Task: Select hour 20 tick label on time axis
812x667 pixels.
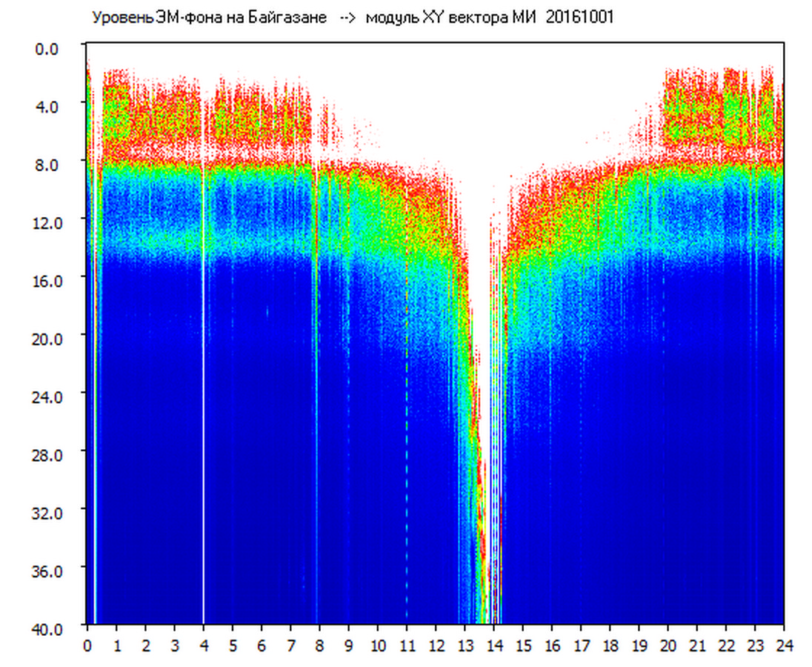Action: (668, 646)
